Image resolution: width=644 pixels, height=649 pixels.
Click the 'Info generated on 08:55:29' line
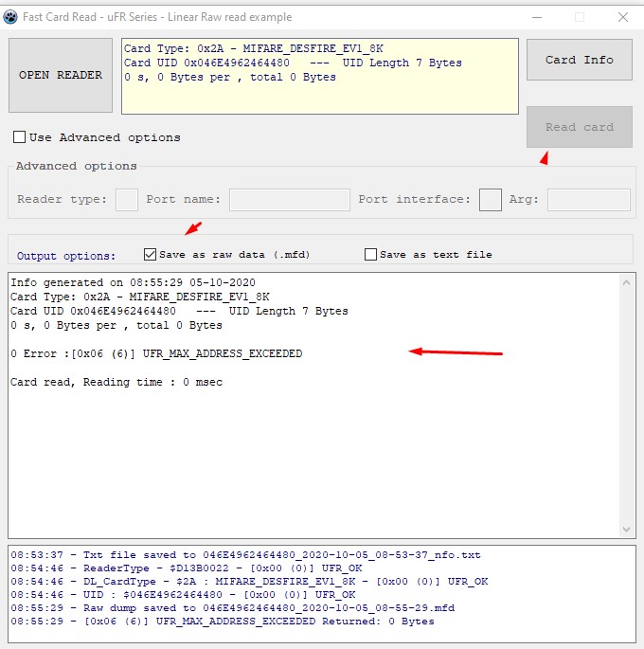pos(133,282)
